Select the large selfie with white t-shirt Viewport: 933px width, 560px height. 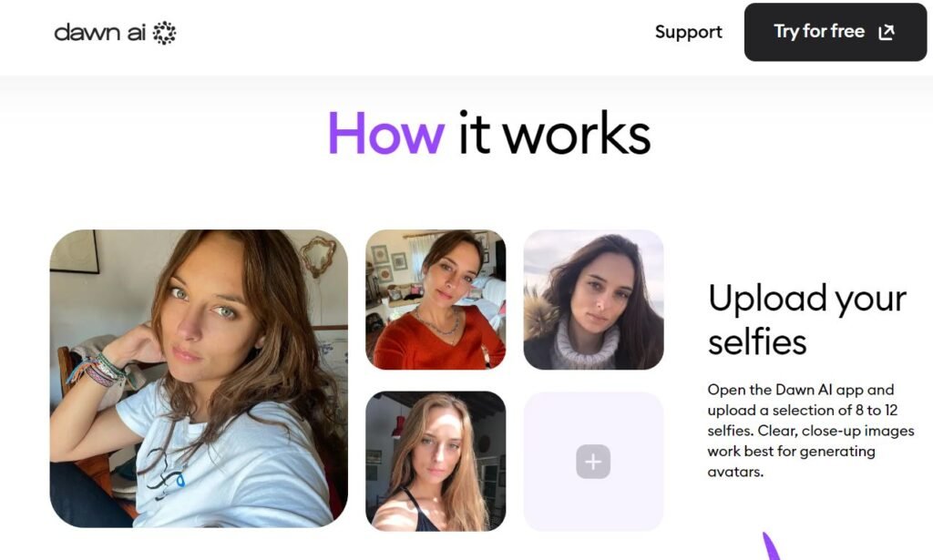[x=199, y=378]
